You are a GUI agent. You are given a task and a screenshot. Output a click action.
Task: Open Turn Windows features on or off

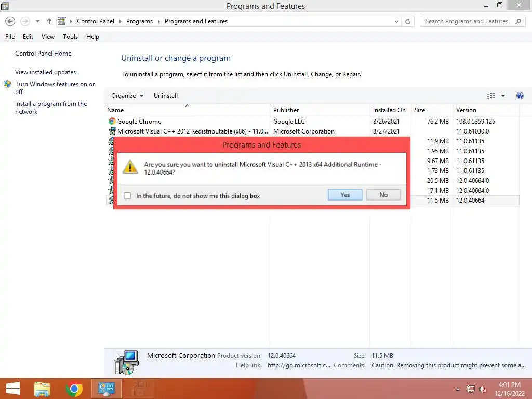tap(55, 88)
